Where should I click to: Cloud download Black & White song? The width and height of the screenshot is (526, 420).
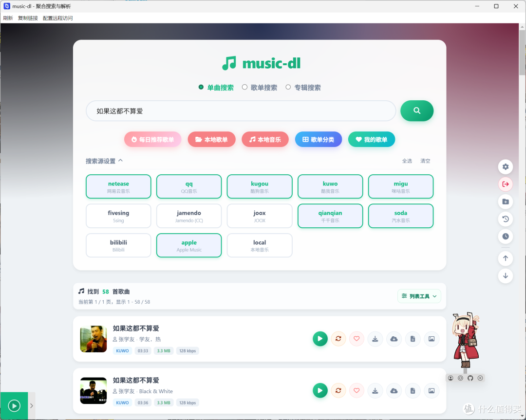click(x=394, y=390)
